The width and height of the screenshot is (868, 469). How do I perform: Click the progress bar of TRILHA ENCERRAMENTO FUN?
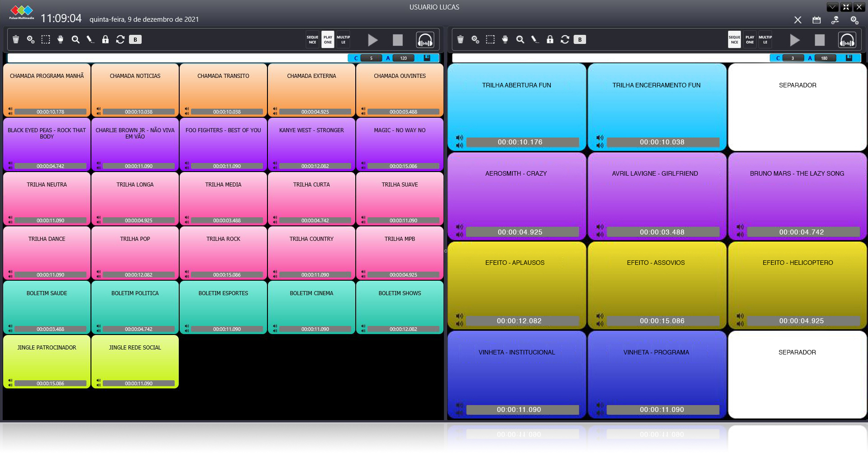click(x=663, y=142)
